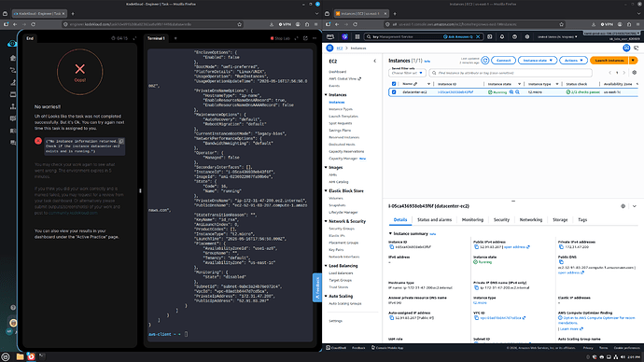Open the instance ID link in the datacenter-ec2 row

[x=455, y=92]
